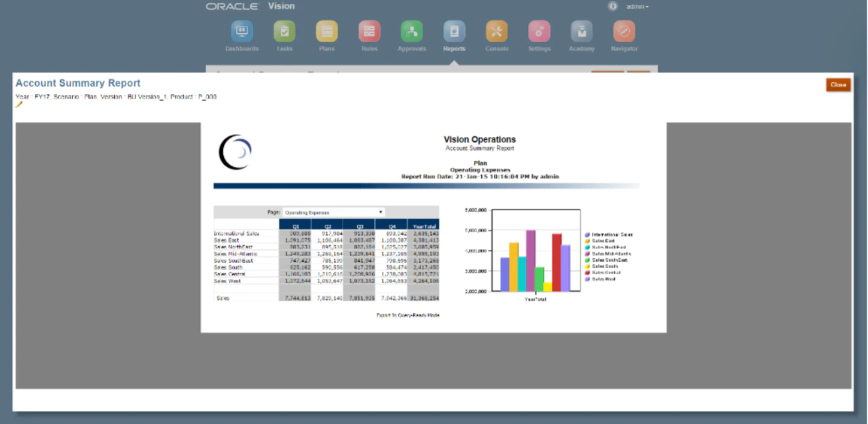The width and height of the screenshot is (868, 424).
Task: Click Export In Query-Ready Mode link
Action: click(x=408, y=315)
